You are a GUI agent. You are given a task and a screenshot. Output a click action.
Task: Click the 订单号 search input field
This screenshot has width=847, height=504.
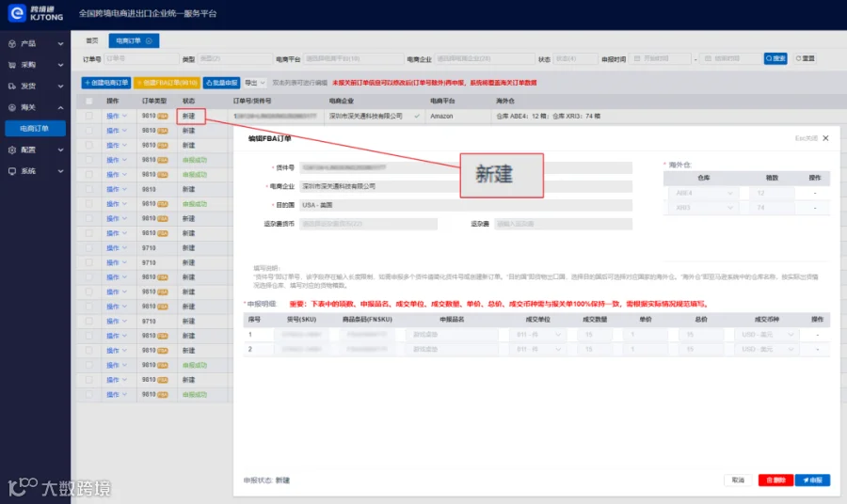[x=141, y=58]
